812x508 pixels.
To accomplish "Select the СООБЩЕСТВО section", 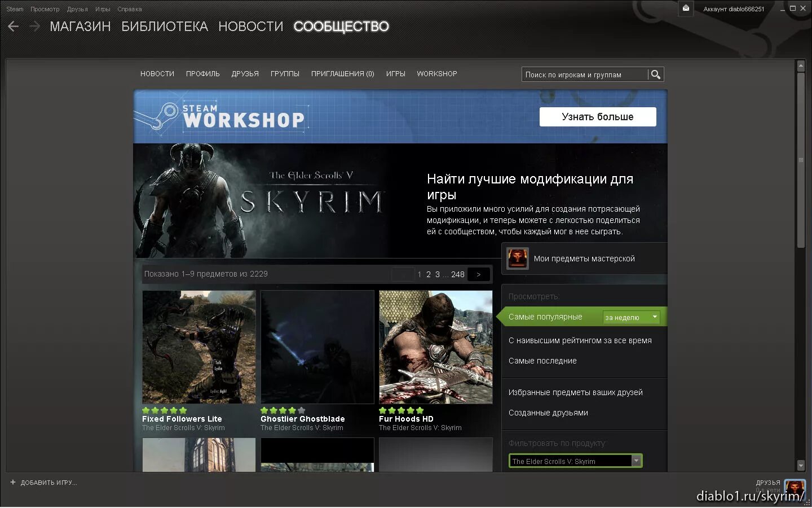I will coord(341,27).
